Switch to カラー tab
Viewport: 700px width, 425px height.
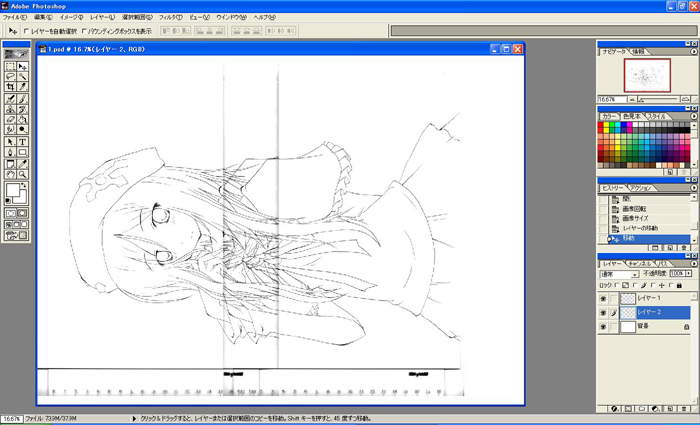[x=608, y=116]
